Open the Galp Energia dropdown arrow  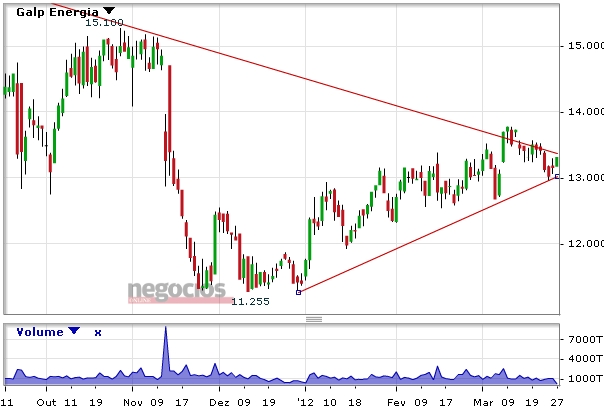109,10
